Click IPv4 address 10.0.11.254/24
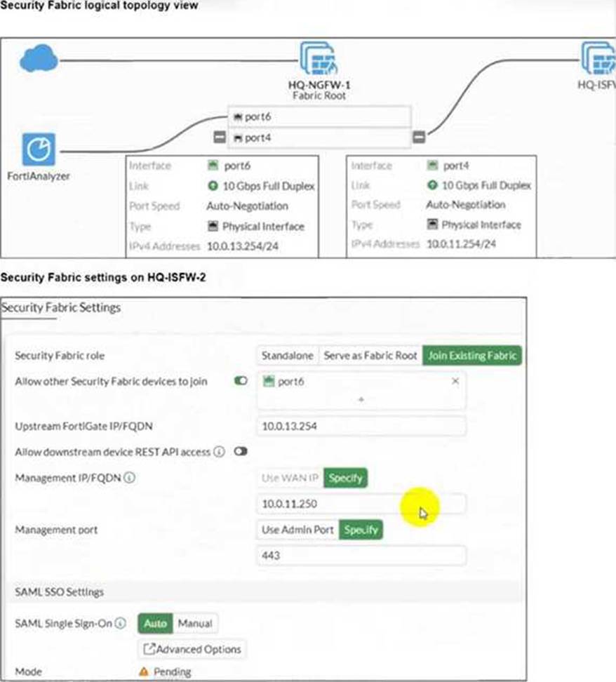Image resolution: width=616 pixels, height=682 pixels. [461, 244]
